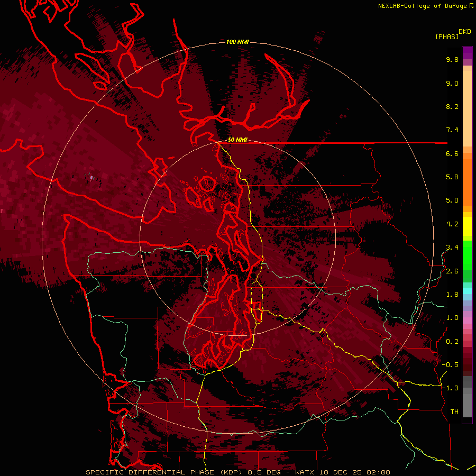
Task: Click the -0.5 value on the scale
Action: pyautogui.click(x=450, y=365)
